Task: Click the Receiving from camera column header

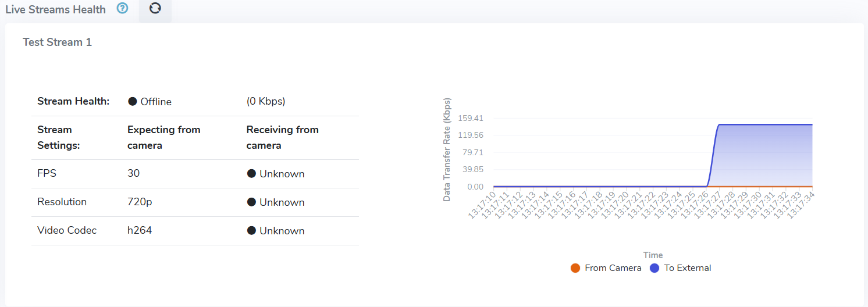Action: tap(282, 137)
